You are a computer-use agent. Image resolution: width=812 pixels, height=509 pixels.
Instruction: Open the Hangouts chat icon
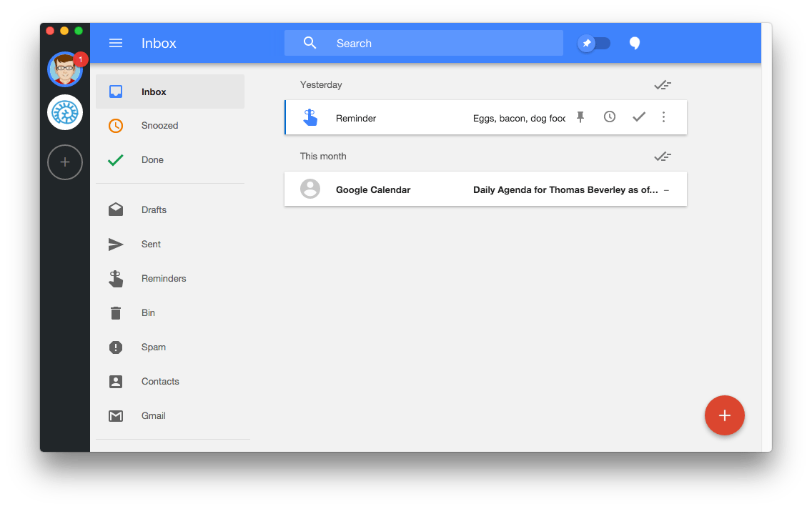635,43
